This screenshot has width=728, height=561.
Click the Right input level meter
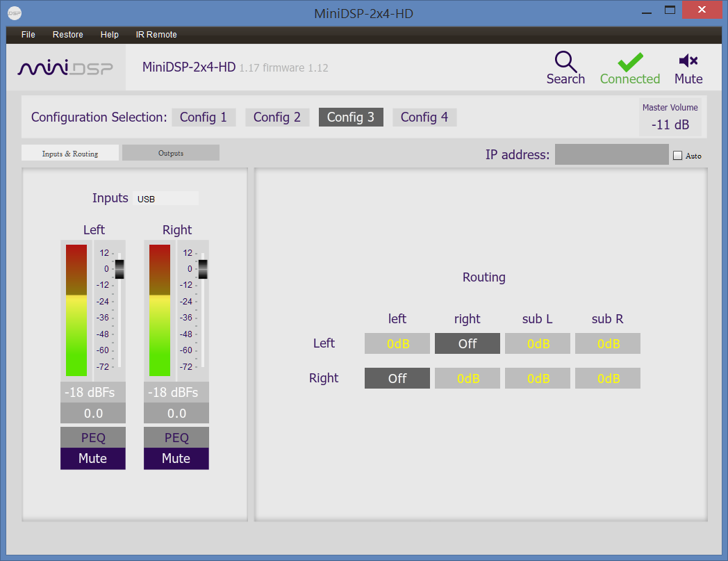pyautogui.click(x=160, y=310)
